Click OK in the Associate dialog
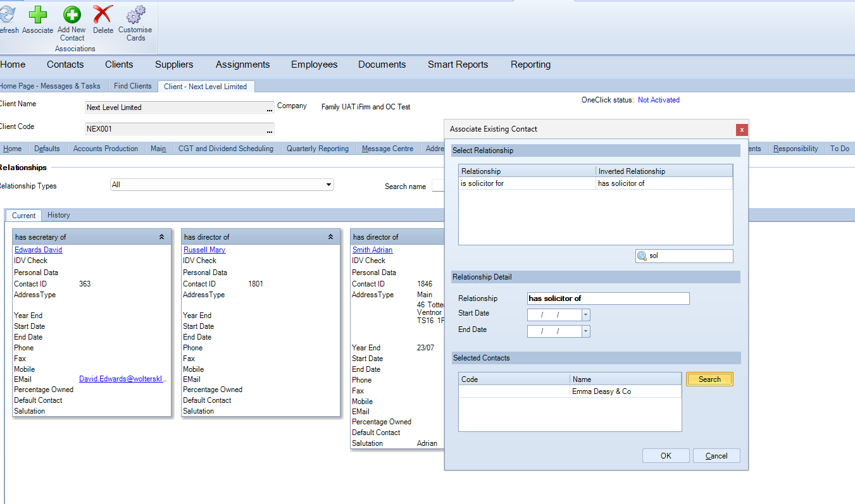Image resolution: width=855 pixels, height=504 pixels. pos(666,456)
